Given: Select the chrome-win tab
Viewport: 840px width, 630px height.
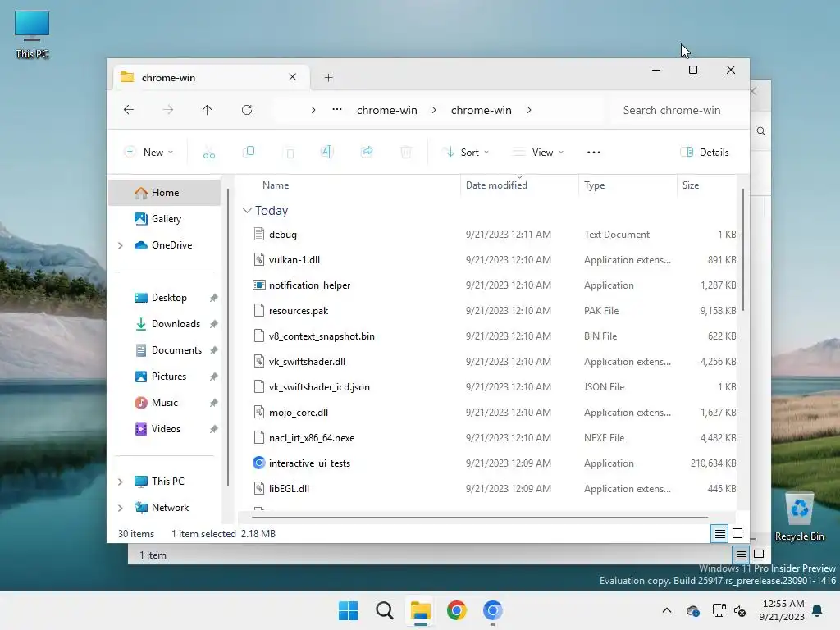Looking at the screenshot, I should pos(209,78).
